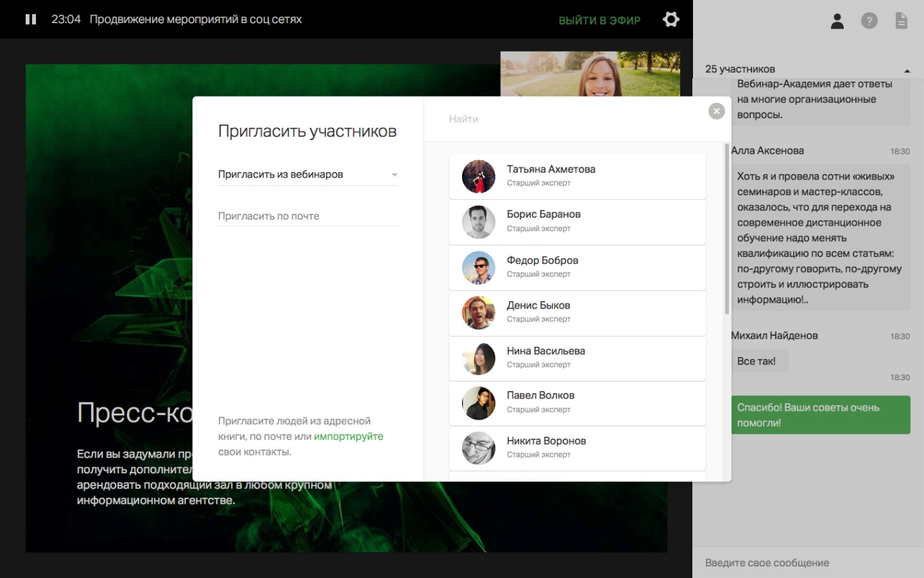Image resolution: width=924 pixels, height=578 pixels.
Task: Click the presenter webcam video thumbnail
Action: pyautogui.click(x=590, y=74)
